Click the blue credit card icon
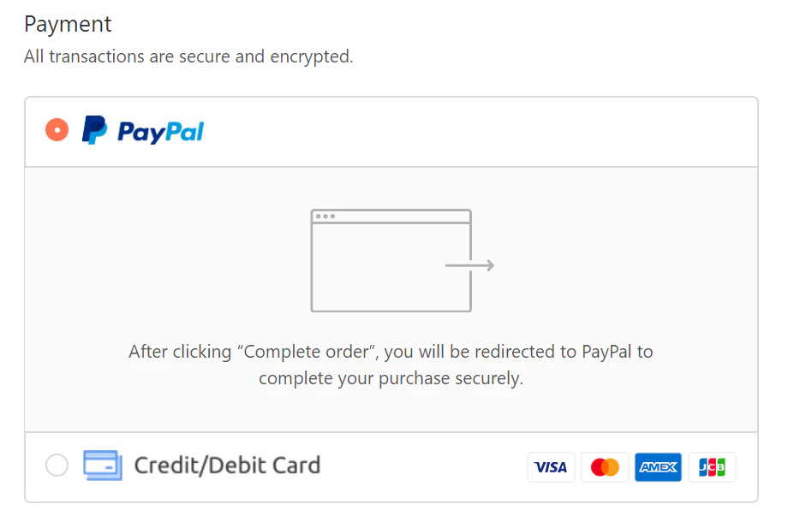Screen dimensions: 812x528 click(x=103, y=465)
